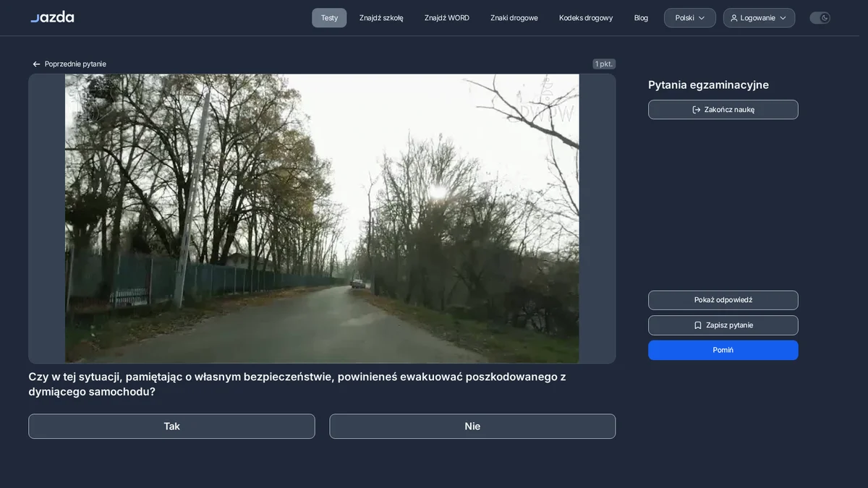This screenshot has height=488, width=868.
Task: Skip the question with Pomiń
Action: 723,350
